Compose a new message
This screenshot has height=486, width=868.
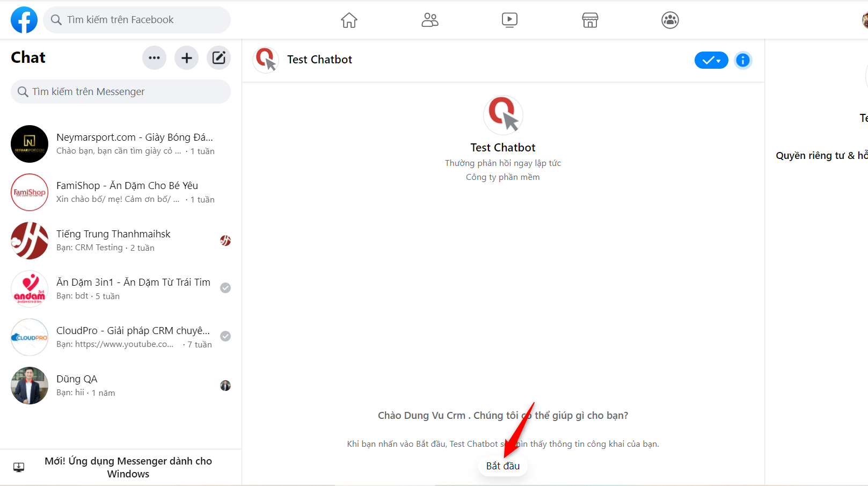click(219, 58)
